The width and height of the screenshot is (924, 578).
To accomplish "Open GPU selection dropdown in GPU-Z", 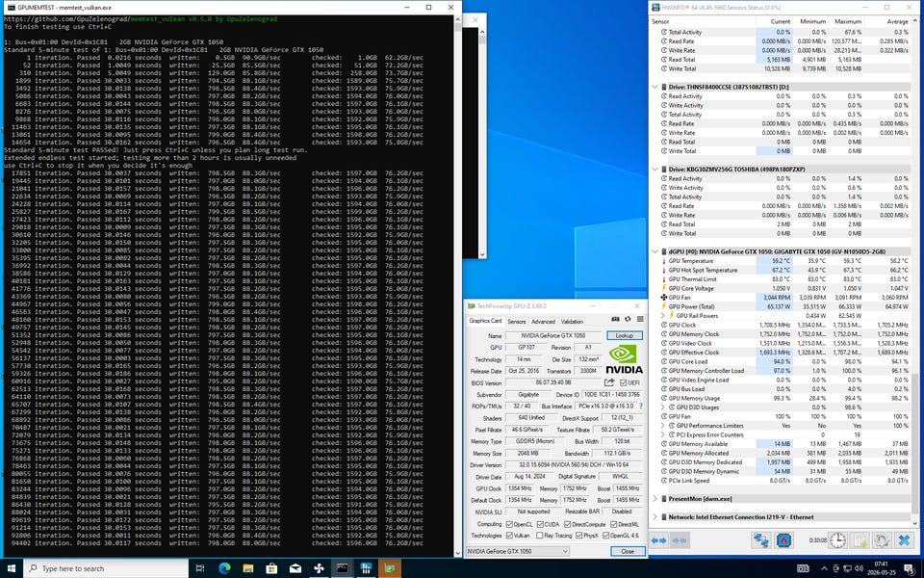I will (518, 551).
